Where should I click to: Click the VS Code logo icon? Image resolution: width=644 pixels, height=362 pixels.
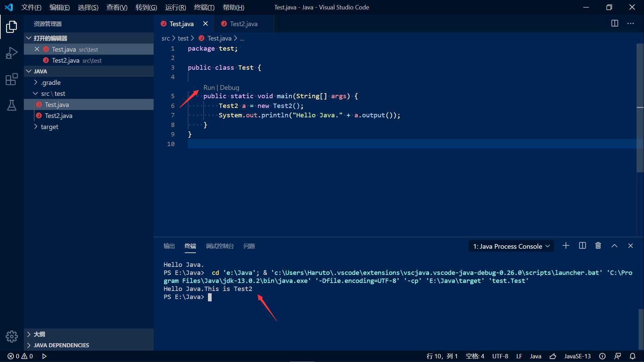coord(9,7)
